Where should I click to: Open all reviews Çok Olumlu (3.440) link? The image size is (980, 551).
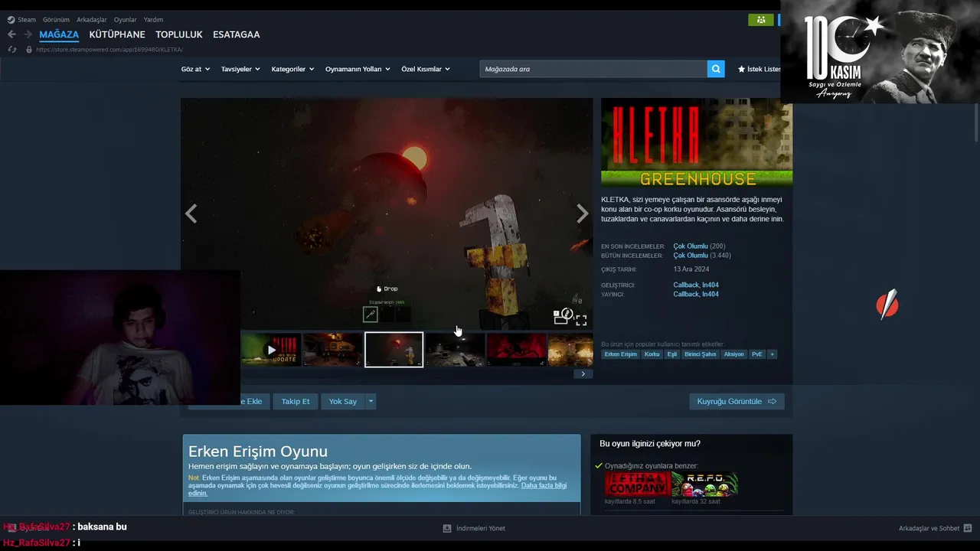[702, 256]
